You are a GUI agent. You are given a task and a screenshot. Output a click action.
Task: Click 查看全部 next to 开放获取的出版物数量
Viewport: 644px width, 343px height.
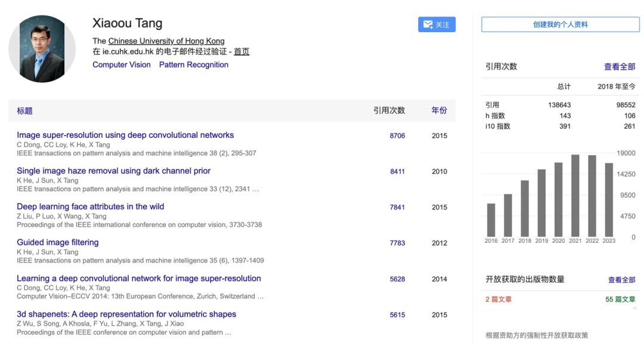click(x=621, y=280)
